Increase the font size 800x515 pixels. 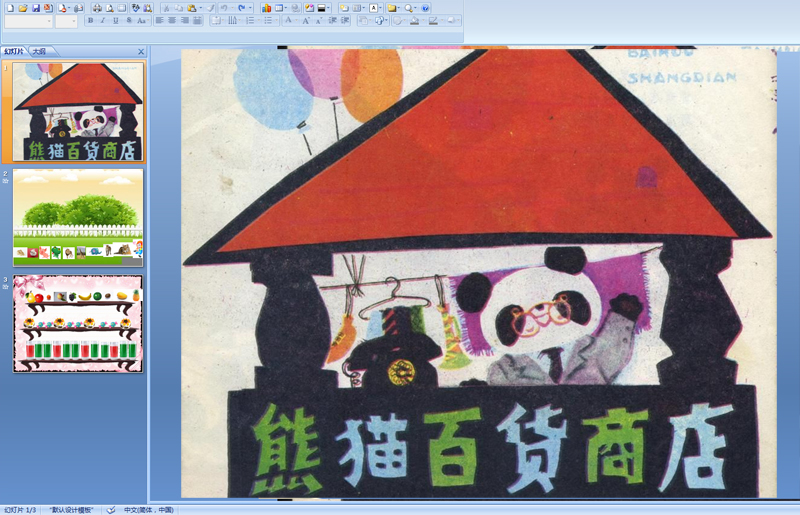click(306, 20)
